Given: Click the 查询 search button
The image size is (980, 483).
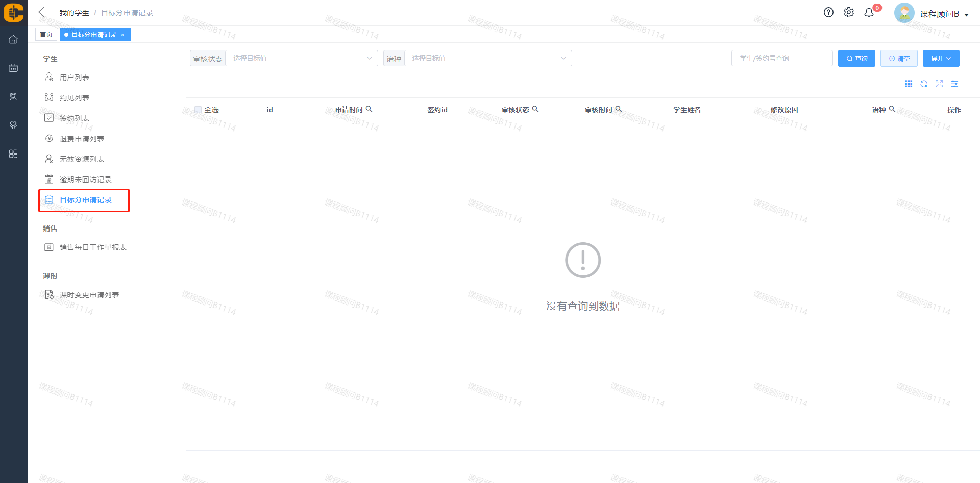Looking at the screenshot, I should (856, 58).
